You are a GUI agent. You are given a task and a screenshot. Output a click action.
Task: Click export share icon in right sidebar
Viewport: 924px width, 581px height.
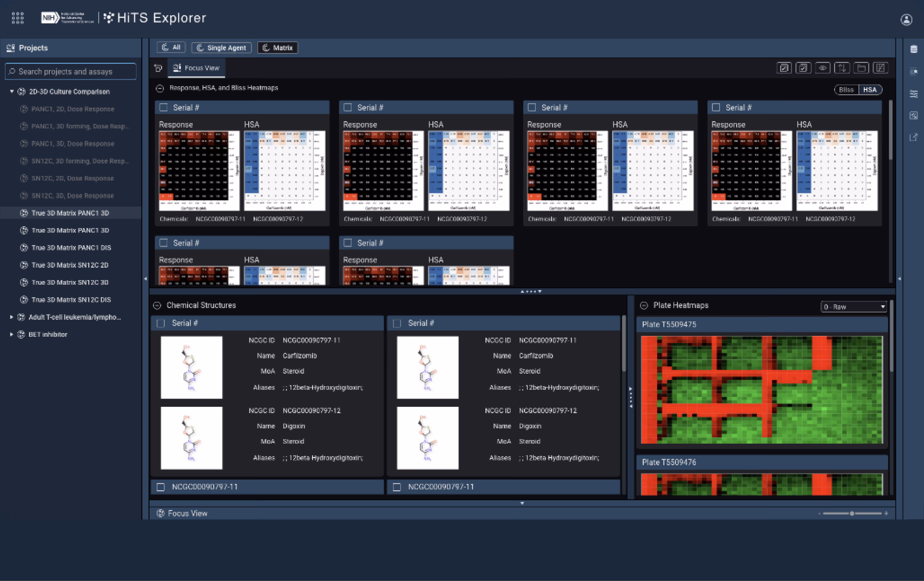(914, 137)
